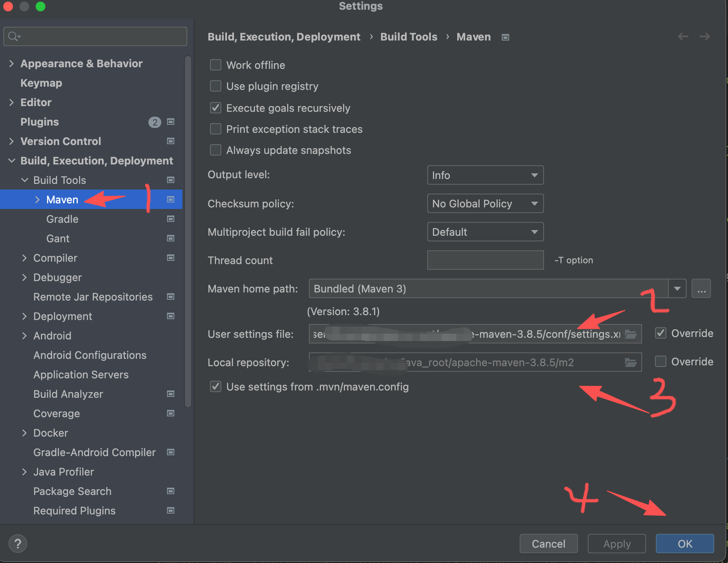Open Build, Execution, Deployment breadcrumb
This screenshot has width=728, height=563.
(x=284, y=37)
